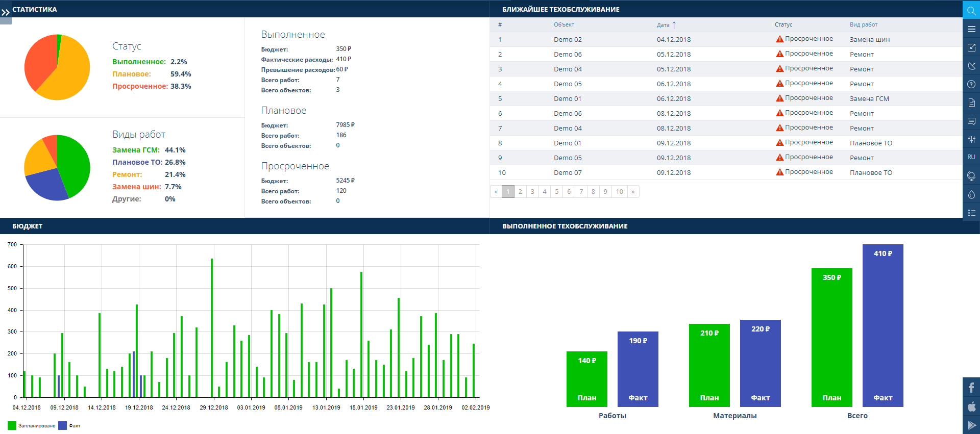Image resolution: width=980 pixels, height=434 pixels.
Task: Click warning icon in row 5 Demo 01
Action: click(779, 98)
